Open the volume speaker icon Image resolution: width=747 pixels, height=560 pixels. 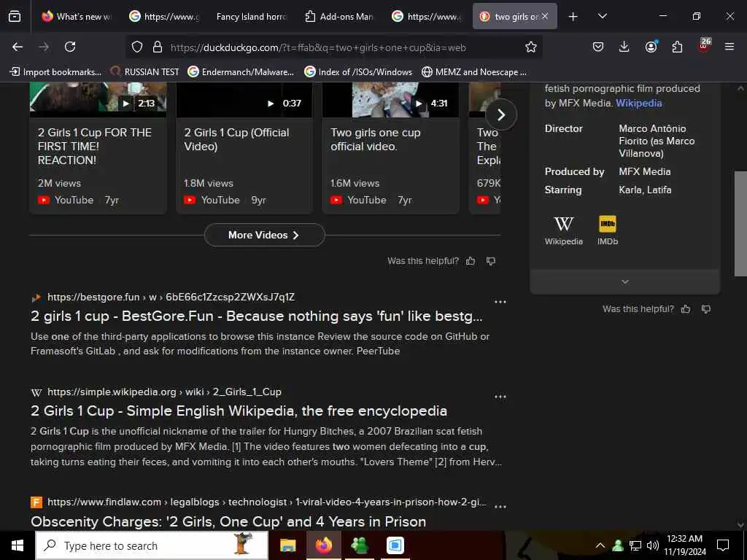pos(653,545)
